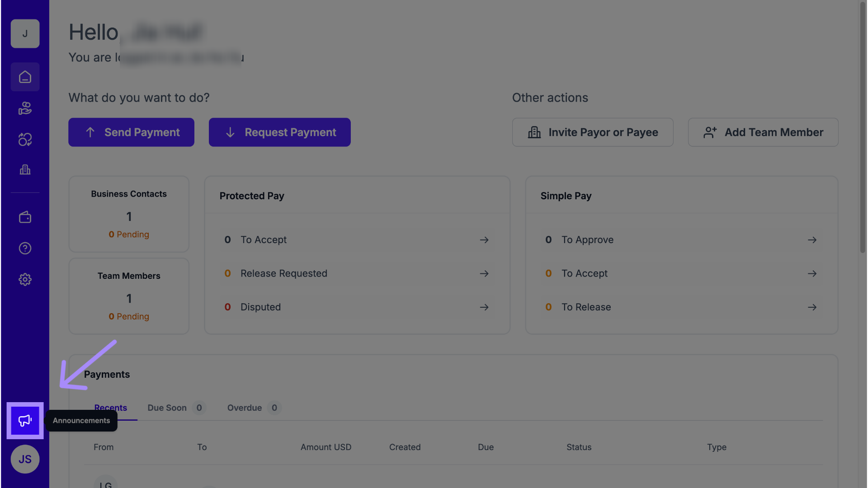Viewport: 868px width, 488px height.
Task: Click Invite Payor or Payee button
Action: (592, 132)
